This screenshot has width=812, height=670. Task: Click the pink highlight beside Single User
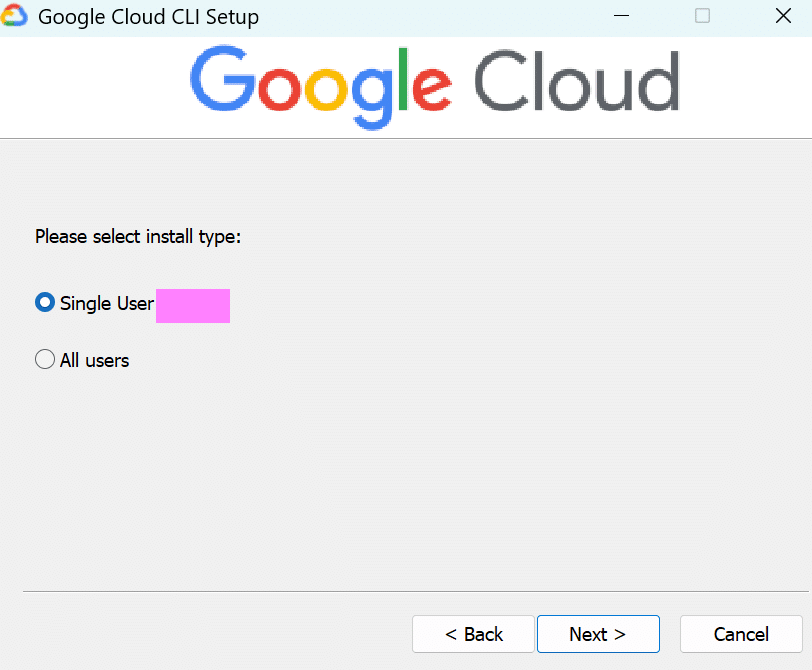pos(193,306)
